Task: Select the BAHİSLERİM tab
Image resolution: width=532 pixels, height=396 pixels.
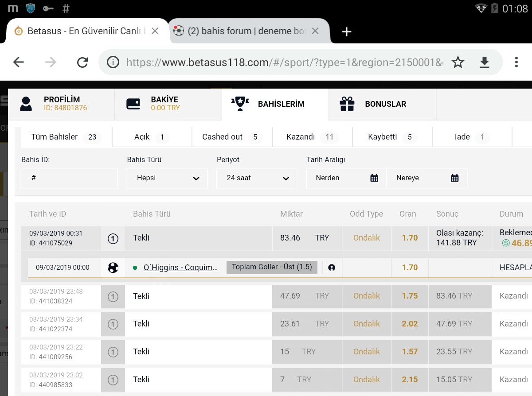Action: click(275, 104)
